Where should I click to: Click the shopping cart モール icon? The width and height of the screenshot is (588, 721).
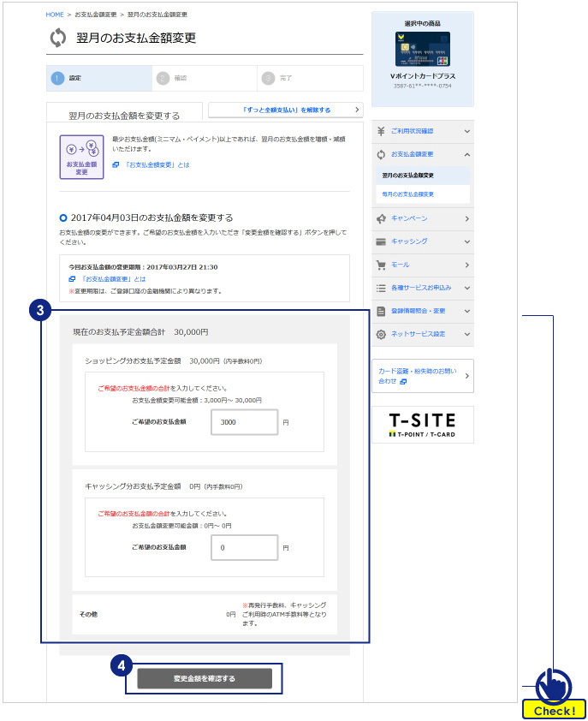point(381,265)
